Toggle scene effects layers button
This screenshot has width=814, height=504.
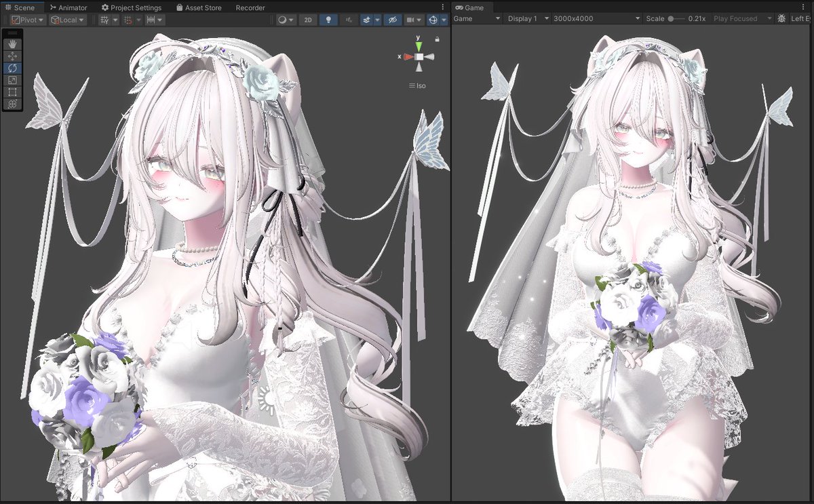[x=366, y=20]
